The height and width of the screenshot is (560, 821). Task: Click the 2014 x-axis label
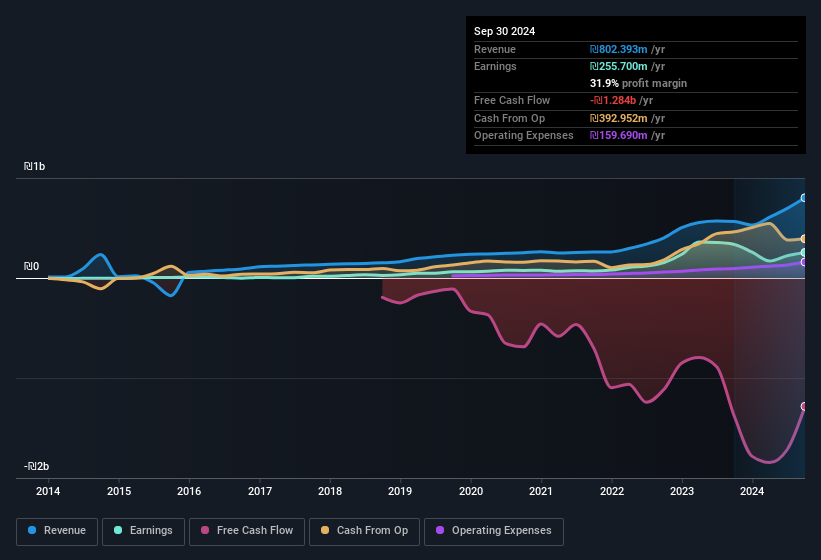pyautogui.click(x=48, y=491)
